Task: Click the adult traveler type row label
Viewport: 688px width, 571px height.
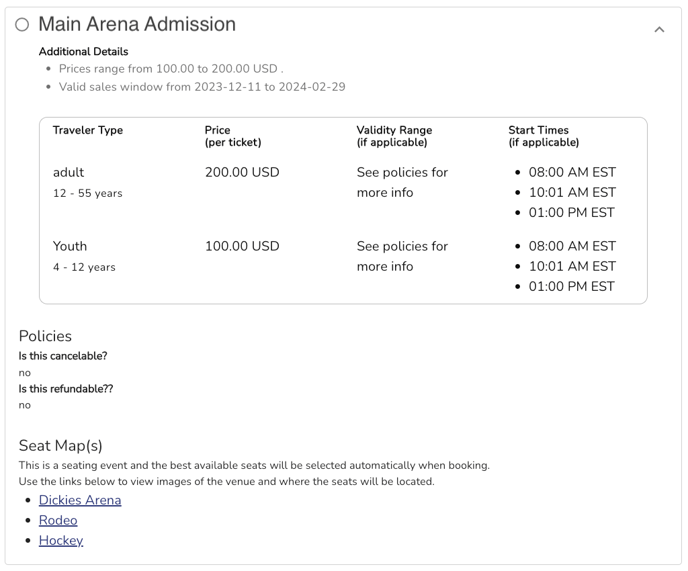Action: (69, 172)
